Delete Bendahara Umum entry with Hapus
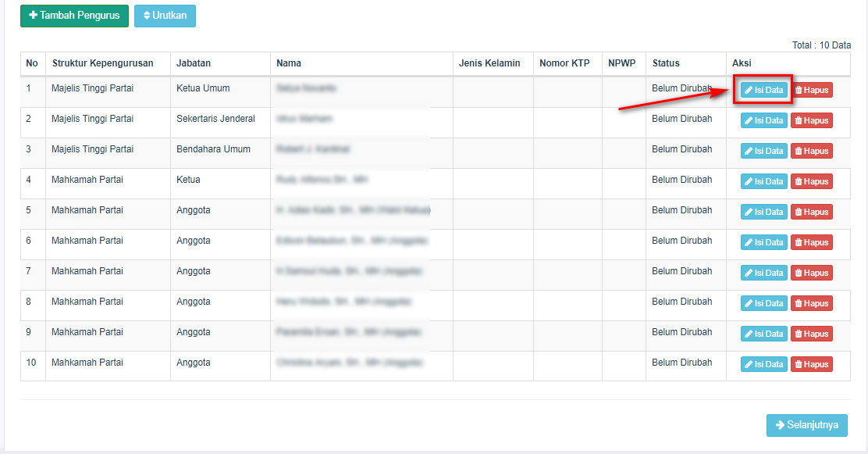 pos(812,151)
